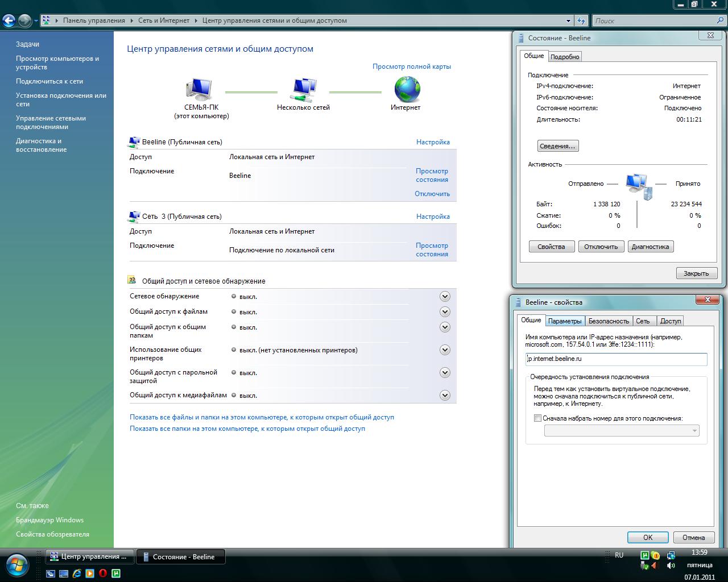Click Центр управления taskbar button
This screenshot has width=728, height=582.
[90, 556]
